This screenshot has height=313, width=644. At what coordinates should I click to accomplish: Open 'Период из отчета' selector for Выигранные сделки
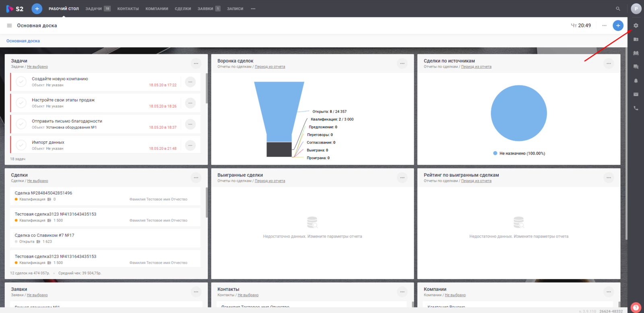[x=270, y=181]
